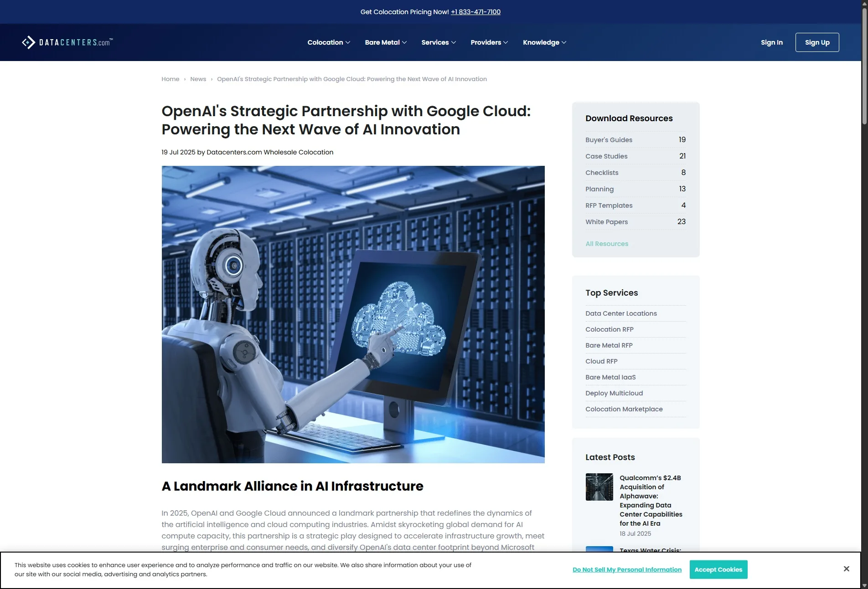This screenshot has width=868, height=589.
Task: Click the A Landmark Alliance heading
Action: pyautogui.click(x=292, y=486)
